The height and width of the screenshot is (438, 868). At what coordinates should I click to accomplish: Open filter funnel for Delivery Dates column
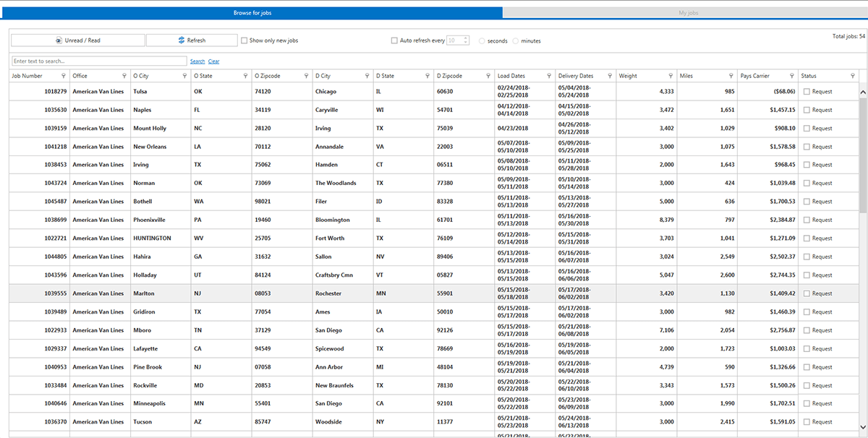610,76
